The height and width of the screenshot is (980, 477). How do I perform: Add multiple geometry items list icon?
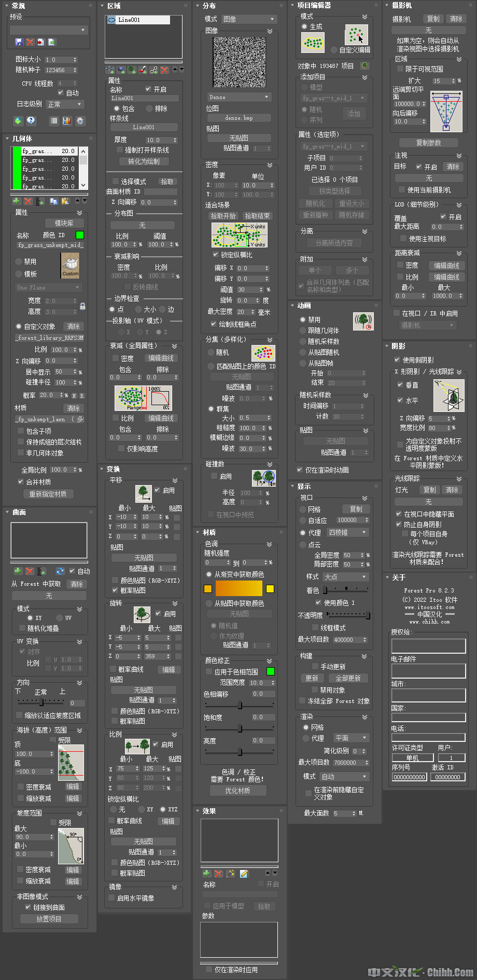pyautogui.click(x=40, y=201)
